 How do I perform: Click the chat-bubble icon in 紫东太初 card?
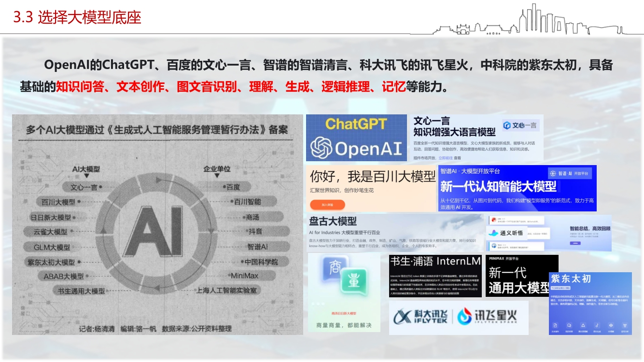pos(569,326)
